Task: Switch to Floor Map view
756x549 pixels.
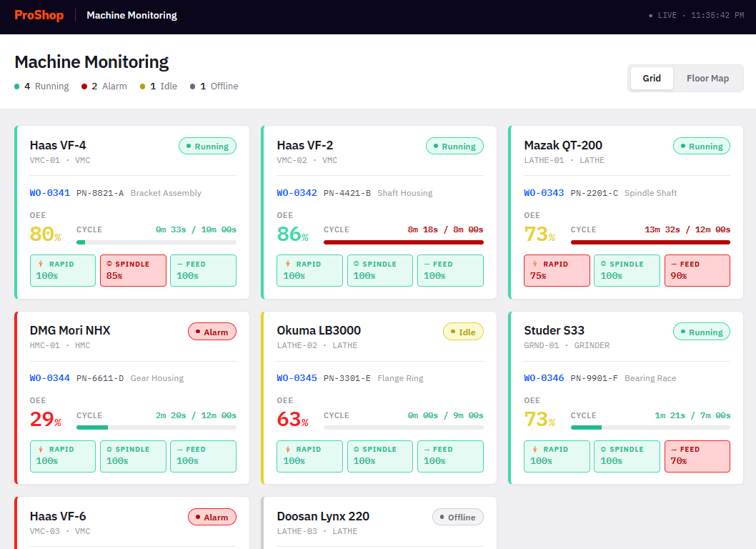Action: [707, 78]
